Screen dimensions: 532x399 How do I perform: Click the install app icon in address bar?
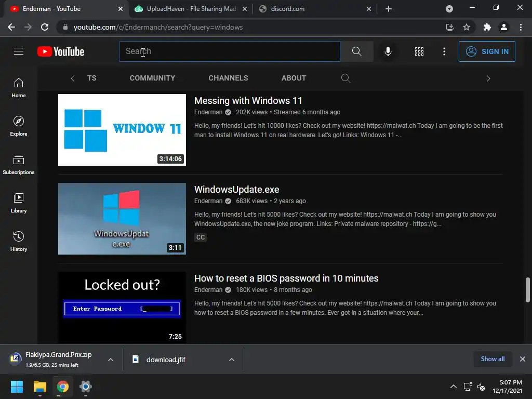449,27
